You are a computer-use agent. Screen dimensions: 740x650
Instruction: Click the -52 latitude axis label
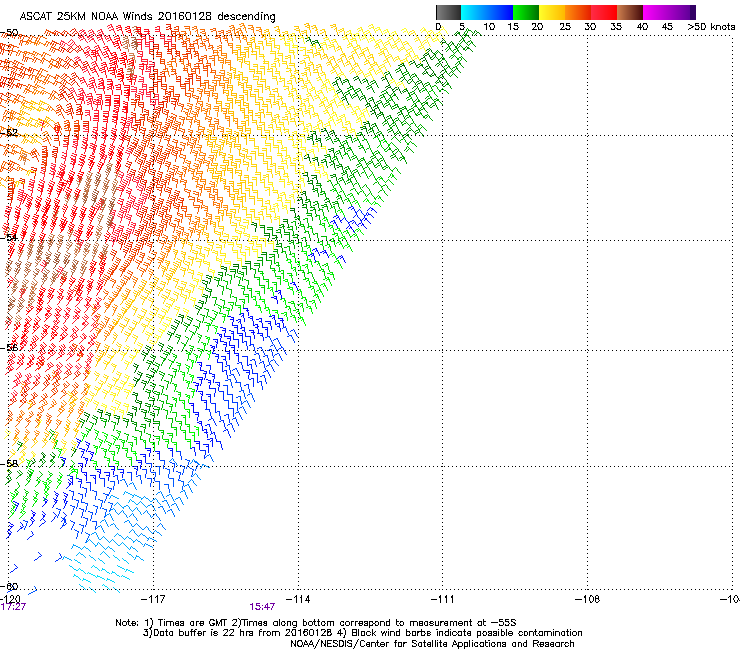(x=9, y=133)
